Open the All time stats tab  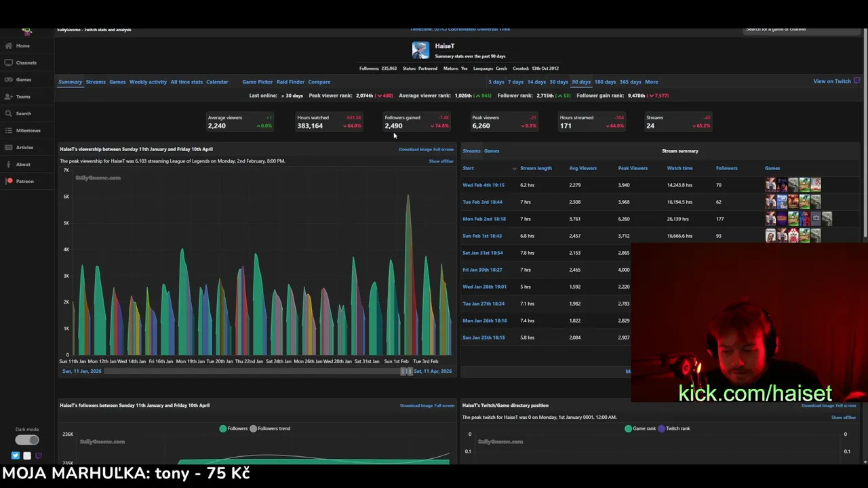[186, 82]
